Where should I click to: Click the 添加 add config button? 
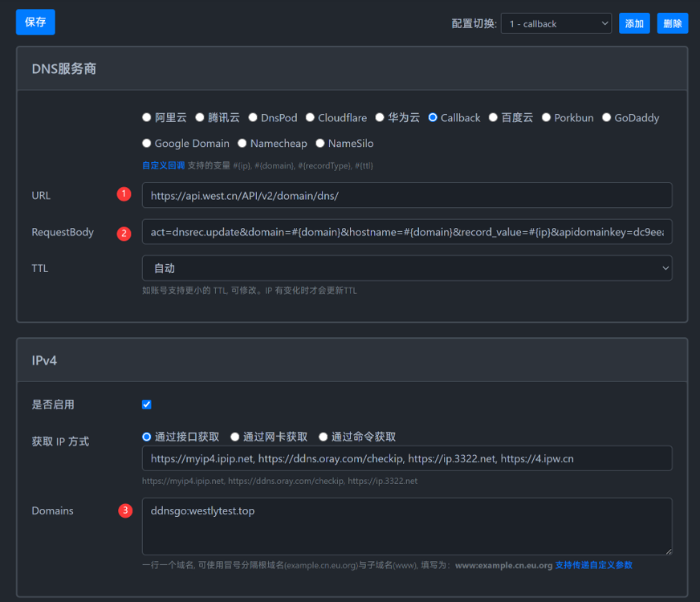634,23
